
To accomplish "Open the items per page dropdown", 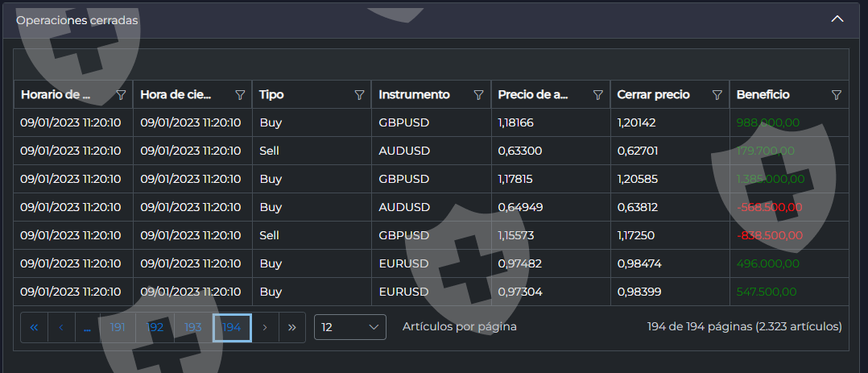I will 350,327.
